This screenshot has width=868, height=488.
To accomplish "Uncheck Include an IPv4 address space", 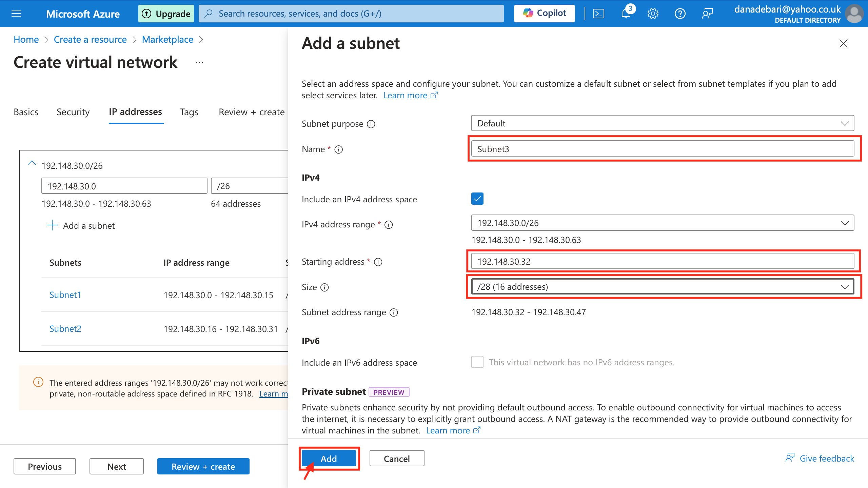I will [x=477, y=199].
